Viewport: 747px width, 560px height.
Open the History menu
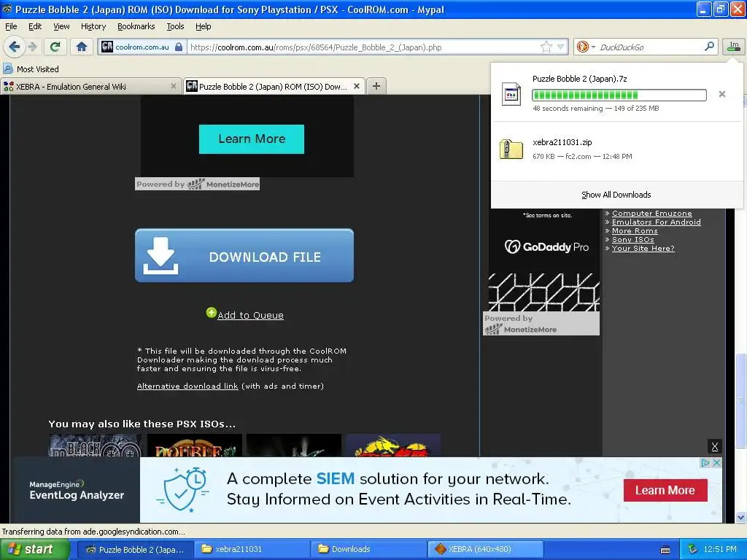click(x=93, y=26)
